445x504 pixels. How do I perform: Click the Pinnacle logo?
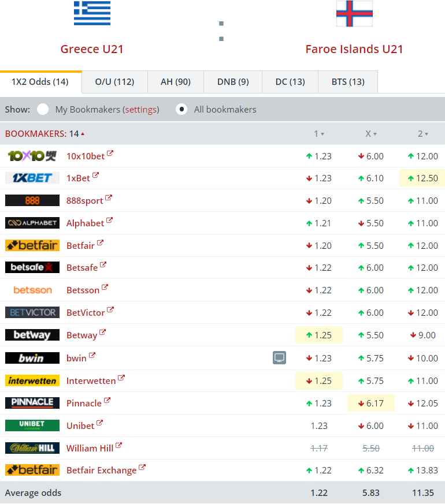[32, 403]
